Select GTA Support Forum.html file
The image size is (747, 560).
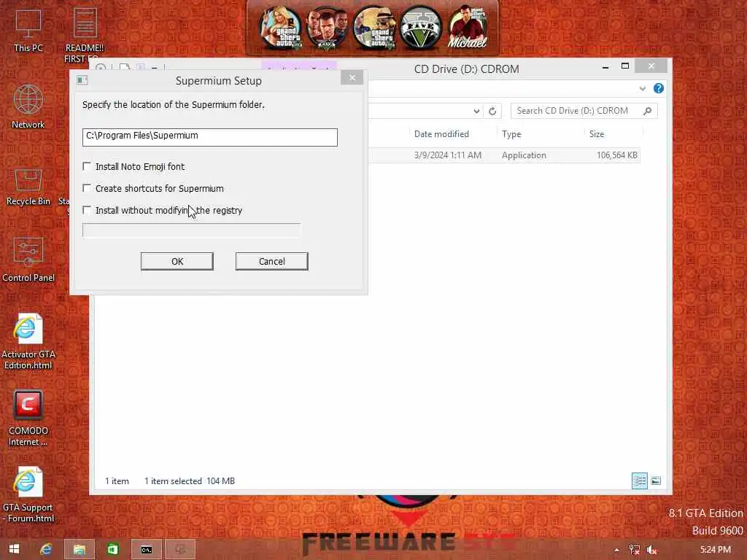click(28, 495)
